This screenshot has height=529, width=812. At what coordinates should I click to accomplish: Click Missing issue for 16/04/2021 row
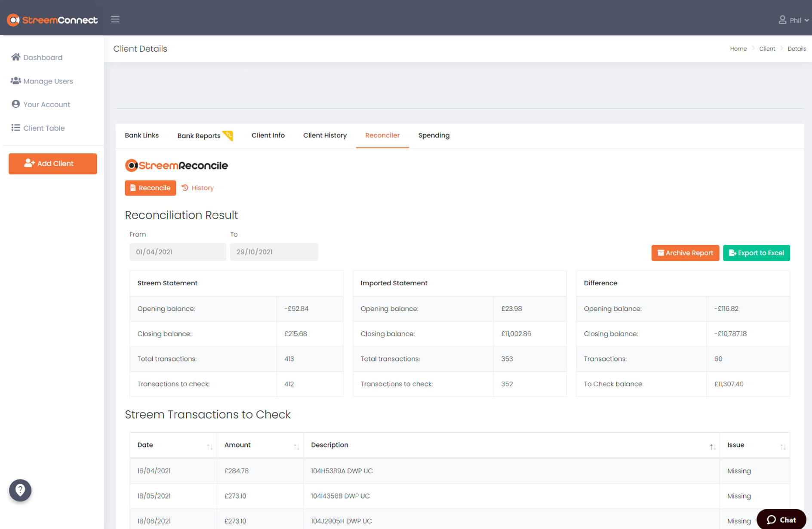pos(739,471)
